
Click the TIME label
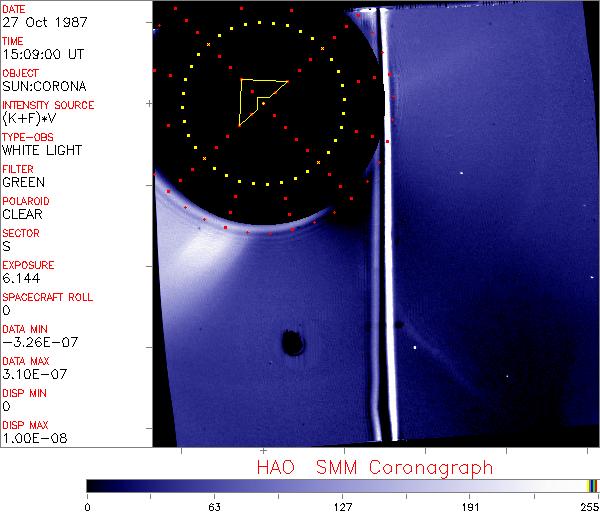pos(13,41)
